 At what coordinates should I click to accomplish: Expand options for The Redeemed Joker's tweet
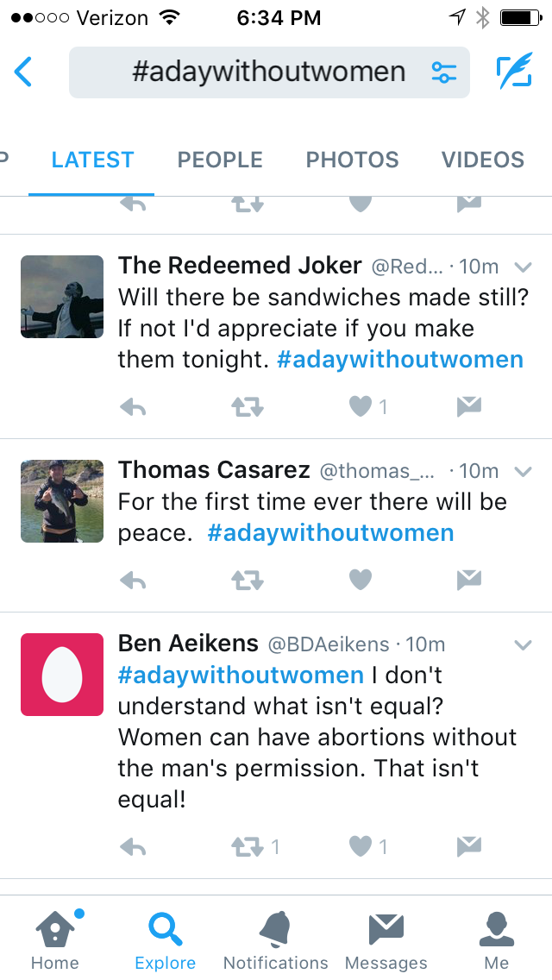coord(523,267)
